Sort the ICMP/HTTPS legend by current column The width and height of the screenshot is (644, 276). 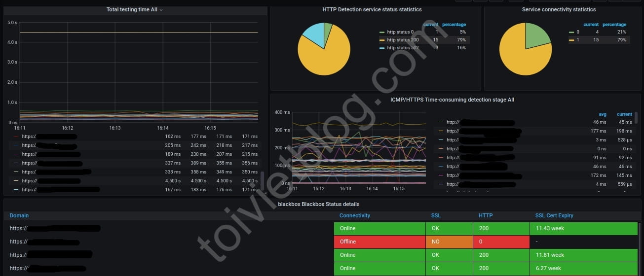click(x=624, y=114)
